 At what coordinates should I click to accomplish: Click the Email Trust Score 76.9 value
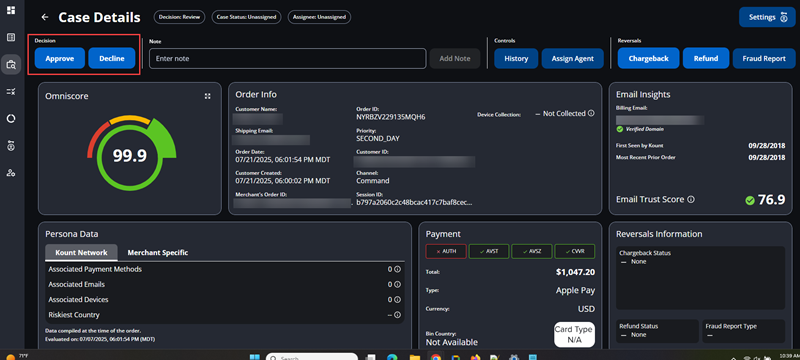pos(771,200)
